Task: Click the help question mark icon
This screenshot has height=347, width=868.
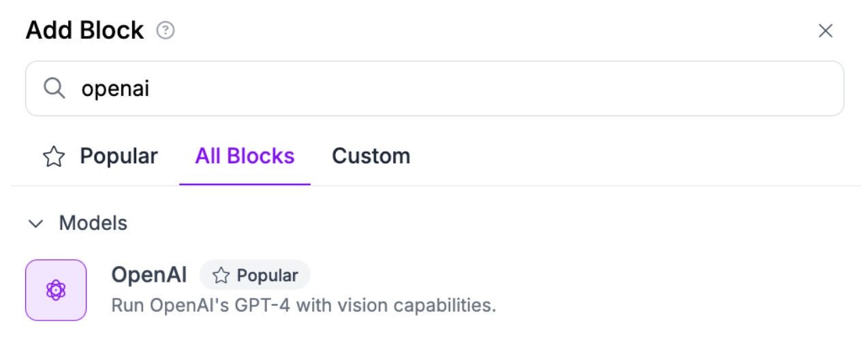Action: 166,31
